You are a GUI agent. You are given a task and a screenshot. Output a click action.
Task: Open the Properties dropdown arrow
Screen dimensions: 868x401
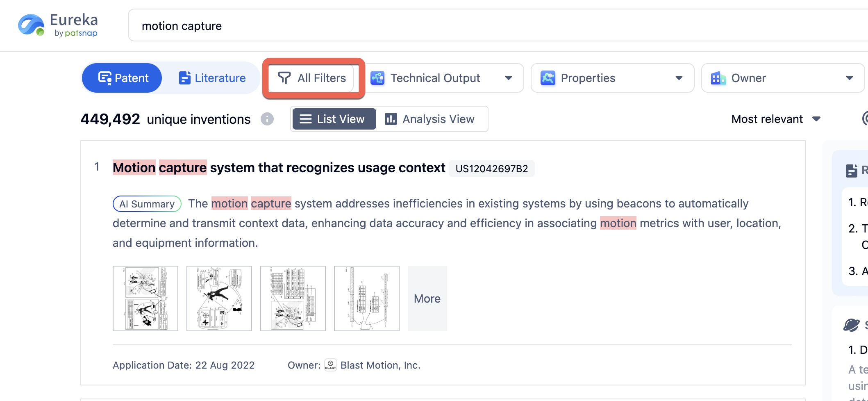coord(679,78)
